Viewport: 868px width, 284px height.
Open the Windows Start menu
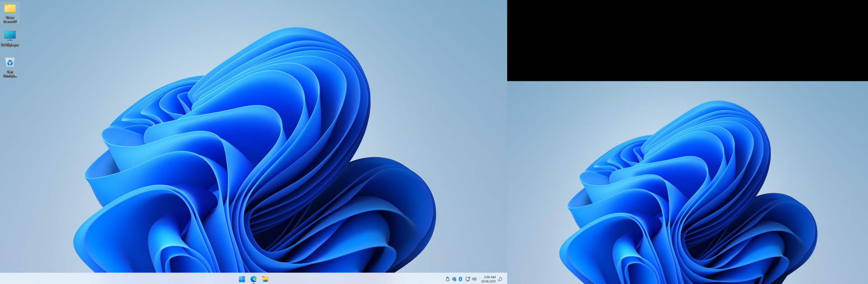tap(242, 279)
